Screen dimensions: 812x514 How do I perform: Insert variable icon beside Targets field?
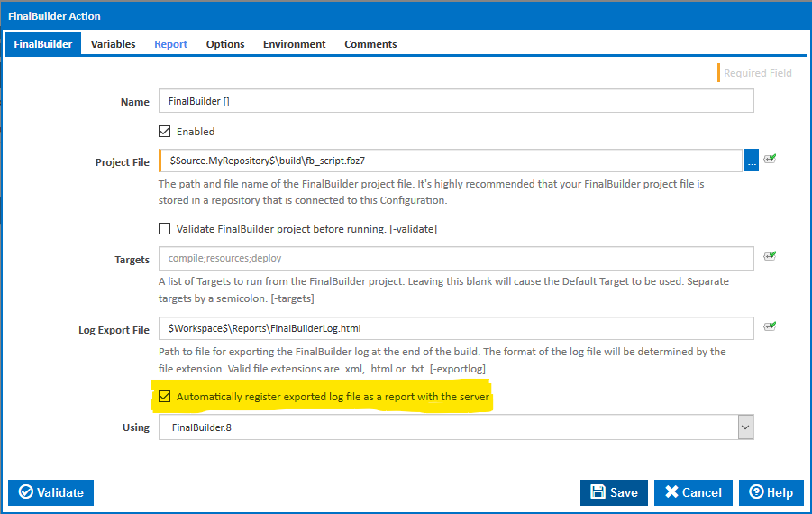(x=770, y=256)
